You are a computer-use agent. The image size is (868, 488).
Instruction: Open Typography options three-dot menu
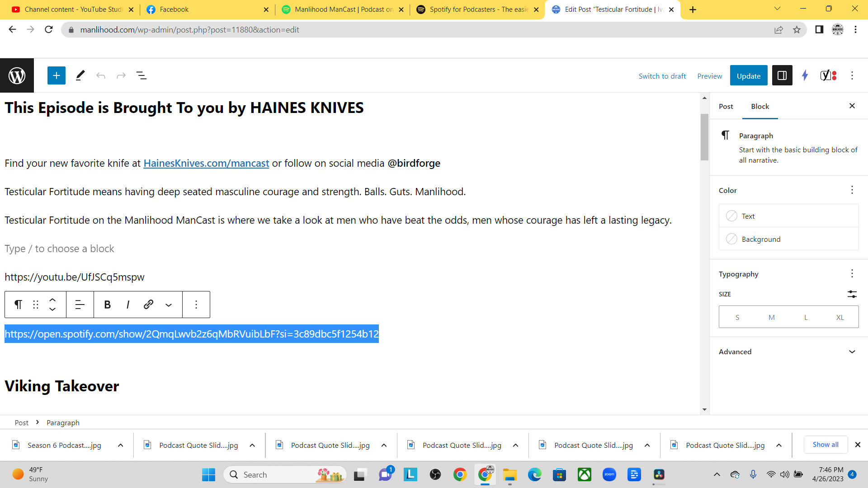pos(852,274)
